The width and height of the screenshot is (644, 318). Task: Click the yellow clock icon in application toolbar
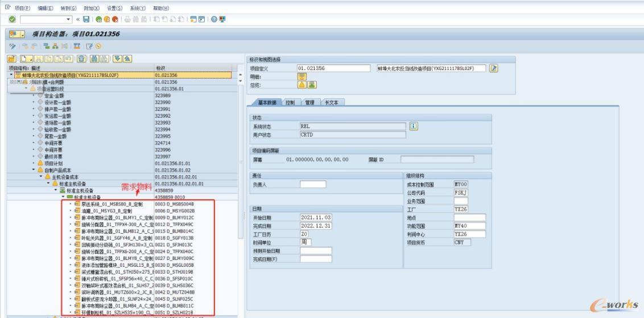pyautogui.click(x=98, y=46)
